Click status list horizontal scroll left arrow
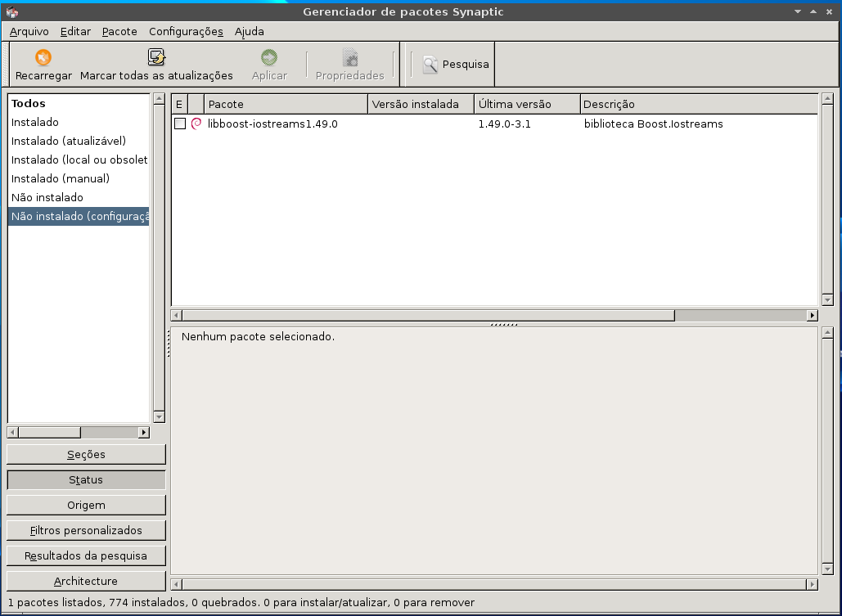The image size is (842, 616). 13,432
